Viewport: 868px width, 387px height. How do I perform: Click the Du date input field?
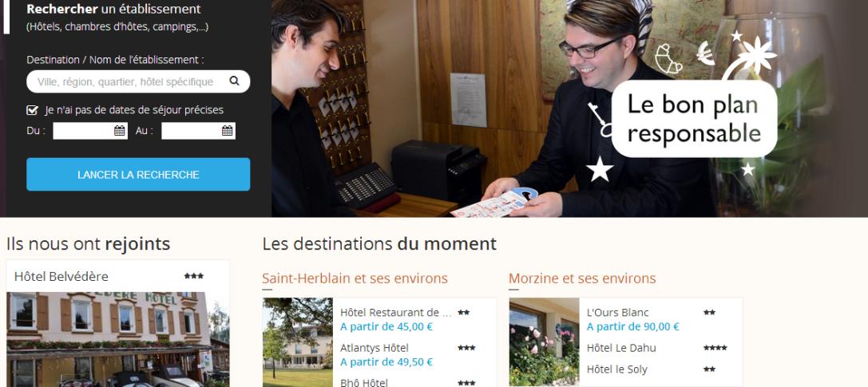click(90, 131)
